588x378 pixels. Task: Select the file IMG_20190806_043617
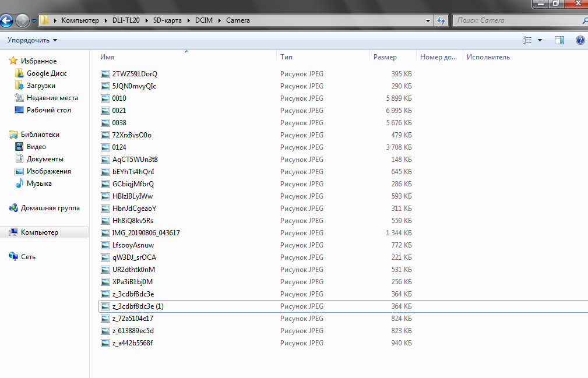click(146, 233)
